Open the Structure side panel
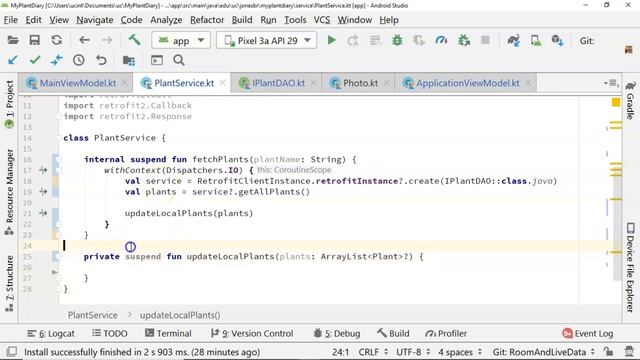The image size is (640, 360). [x=9, y=283]
